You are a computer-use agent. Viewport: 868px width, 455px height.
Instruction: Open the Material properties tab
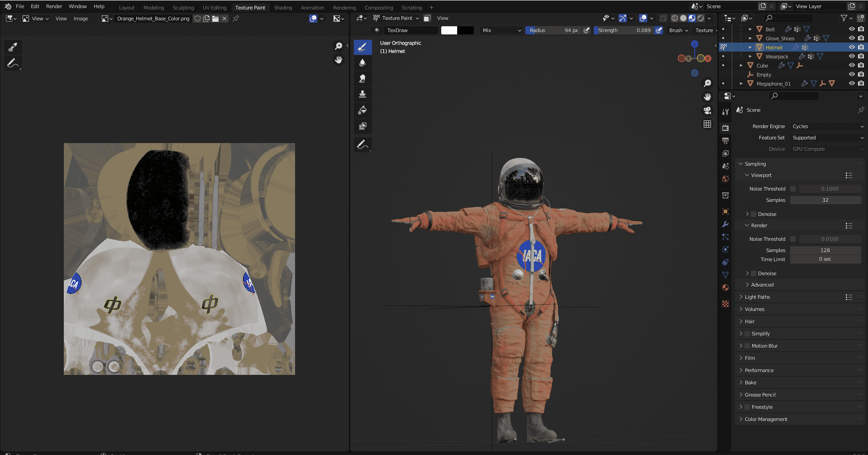[725, 287]
